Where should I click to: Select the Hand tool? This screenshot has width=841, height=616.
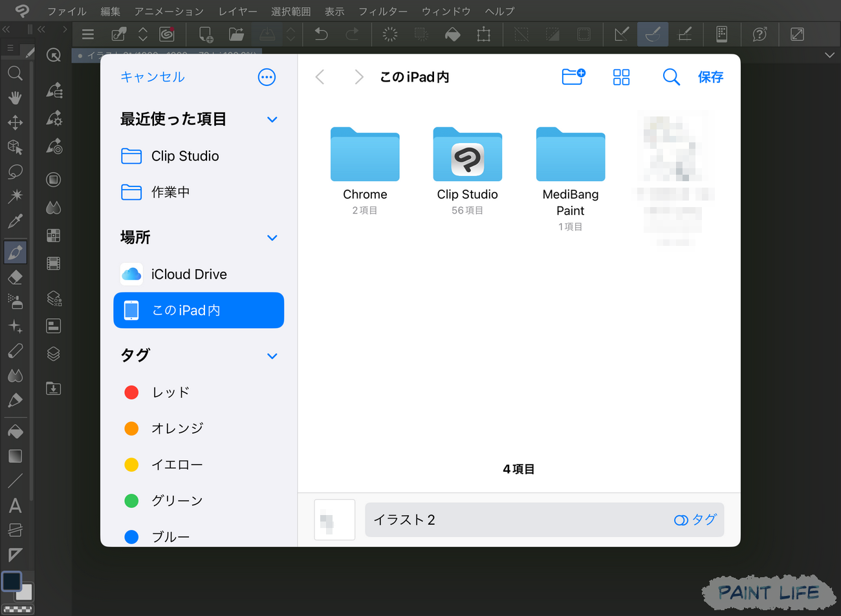click(16, 98)
